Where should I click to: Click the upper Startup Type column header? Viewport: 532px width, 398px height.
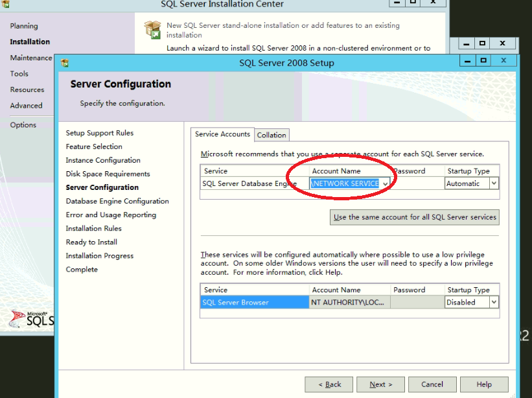click(x=472, y=171)
